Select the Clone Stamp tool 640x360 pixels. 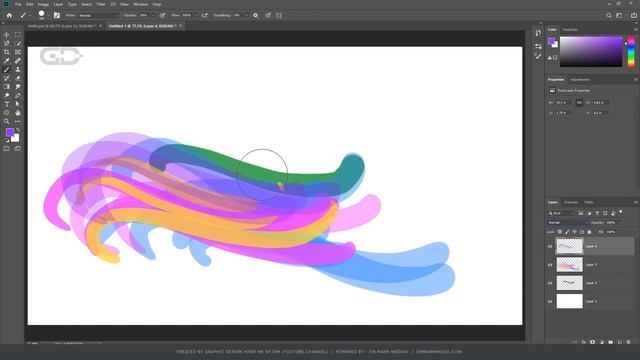pyautogui.click(x=18, y=69)
